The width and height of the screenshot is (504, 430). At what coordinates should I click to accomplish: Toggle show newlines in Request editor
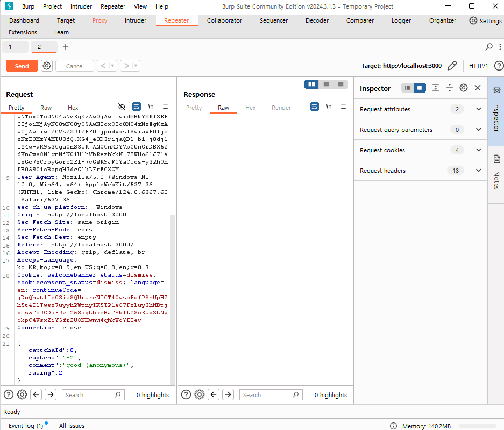(151, 107)
